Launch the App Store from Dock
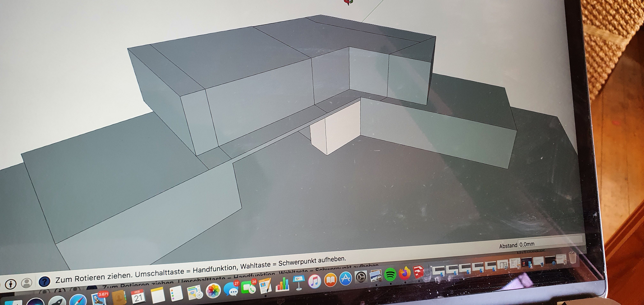 tap(345, 278)
